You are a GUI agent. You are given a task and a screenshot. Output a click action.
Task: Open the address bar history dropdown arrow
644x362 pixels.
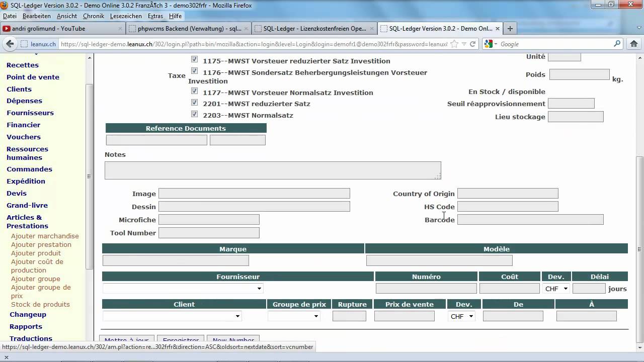point(464,44)
